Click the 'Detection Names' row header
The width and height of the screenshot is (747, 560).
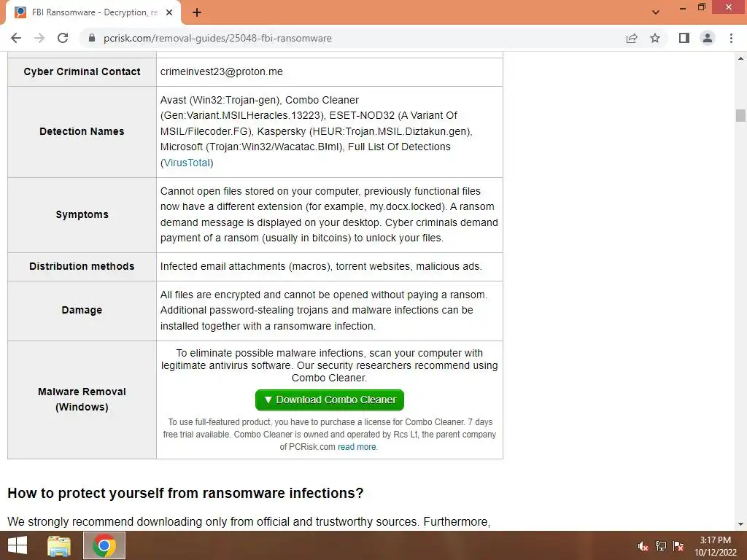pos(82,131)
